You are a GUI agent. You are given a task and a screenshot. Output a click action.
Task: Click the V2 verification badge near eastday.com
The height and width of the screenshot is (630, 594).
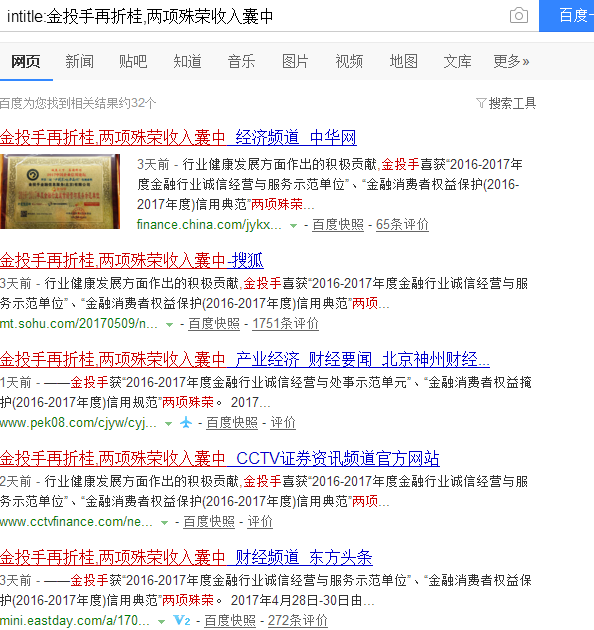(182, 620)
